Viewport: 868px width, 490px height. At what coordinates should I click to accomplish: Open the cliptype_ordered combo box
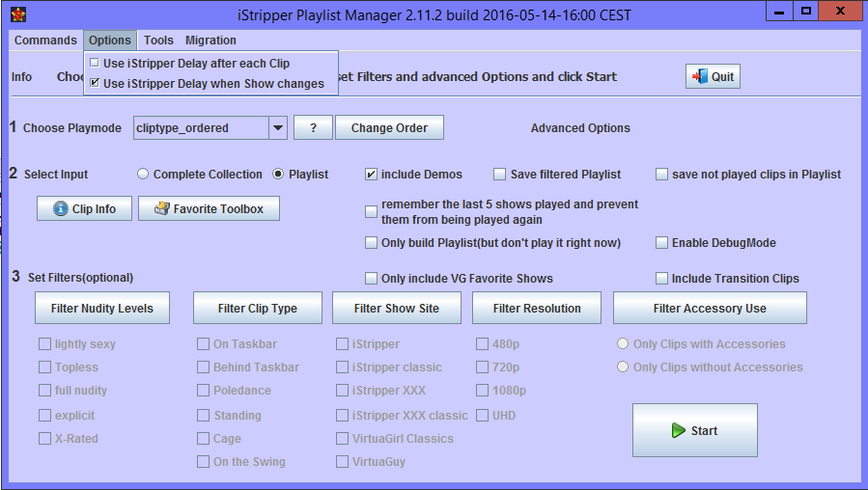[200, 128]
